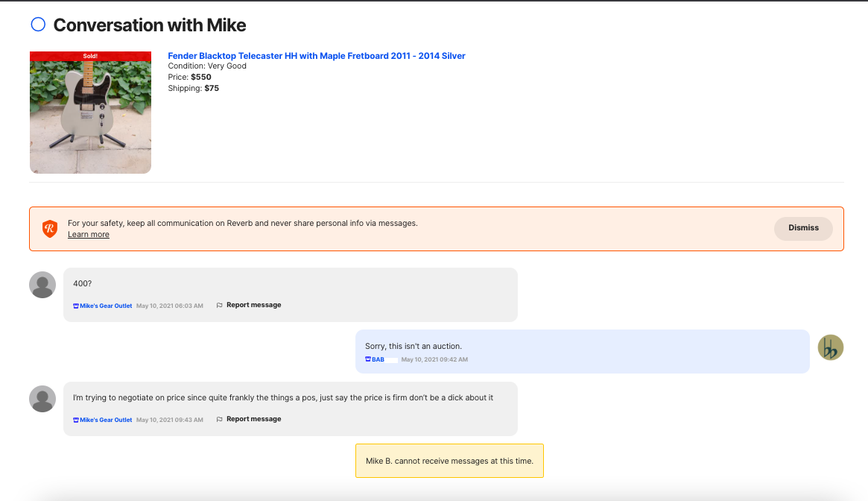
Task: Report the message about negotiating on price
Action: point(253,419)
